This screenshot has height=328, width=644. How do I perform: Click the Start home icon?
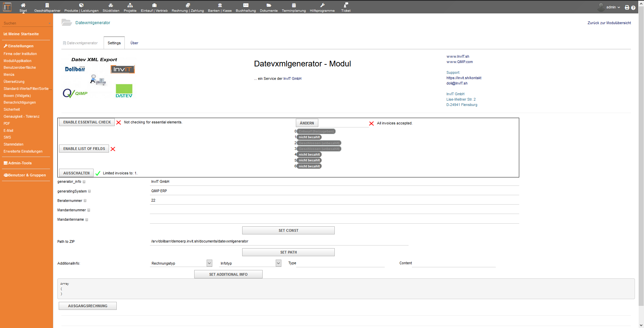click(x=23, y=5)
